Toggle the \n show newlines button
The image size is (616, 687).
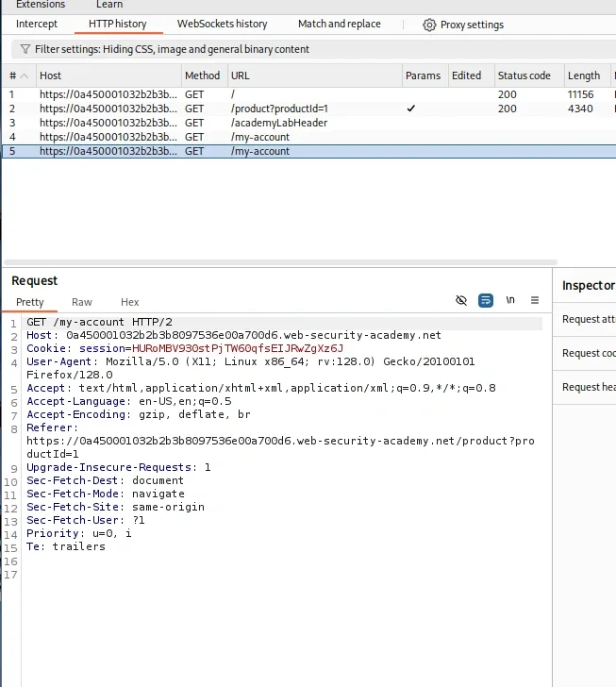(x=510, y=300)
